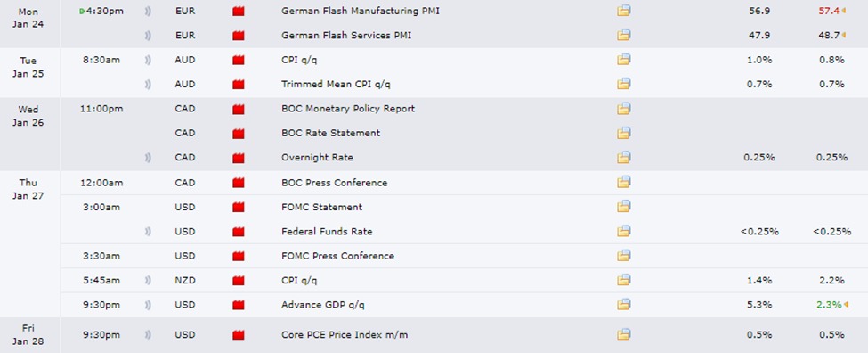The image size is (868, 353).
Task: Expand revision arrow beside 2.3% previous value
Action: coord(845,305)
